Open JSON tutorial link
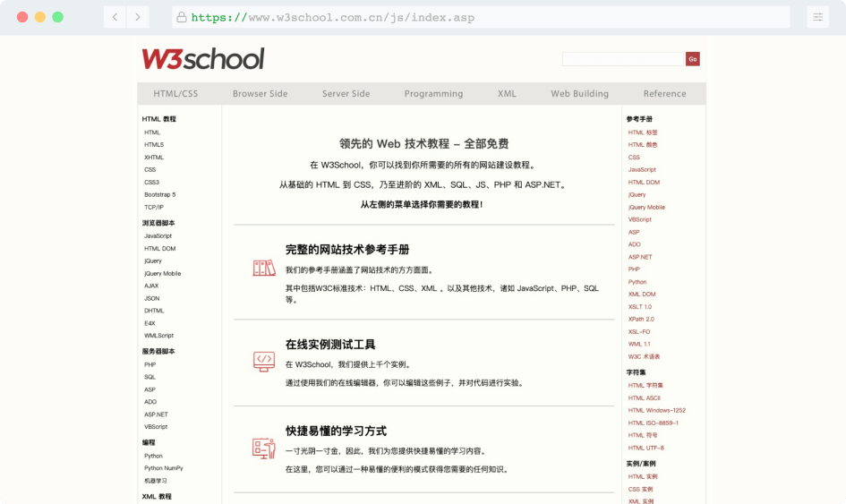Screen dimensions: 846x504 tap(151, 298)
